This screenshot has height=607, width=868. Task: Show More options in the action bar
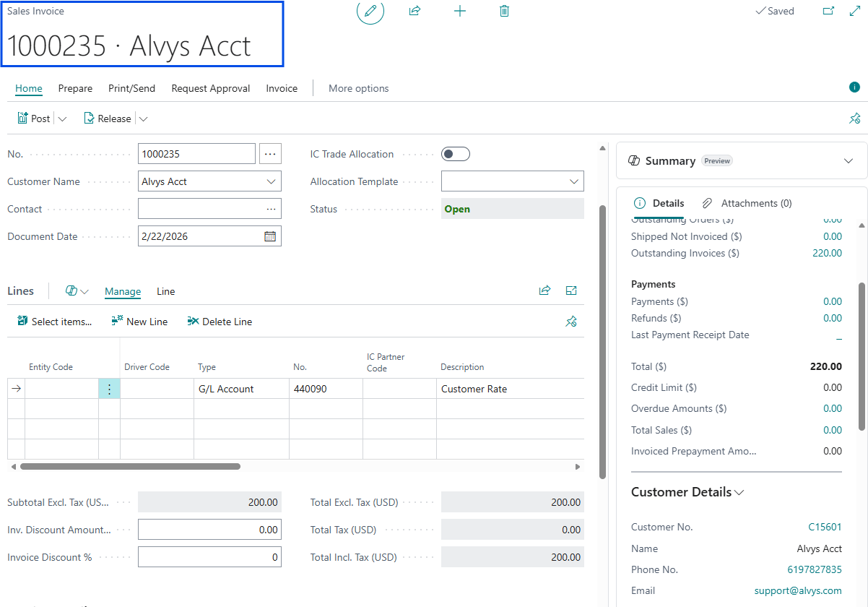coord(359,88)
